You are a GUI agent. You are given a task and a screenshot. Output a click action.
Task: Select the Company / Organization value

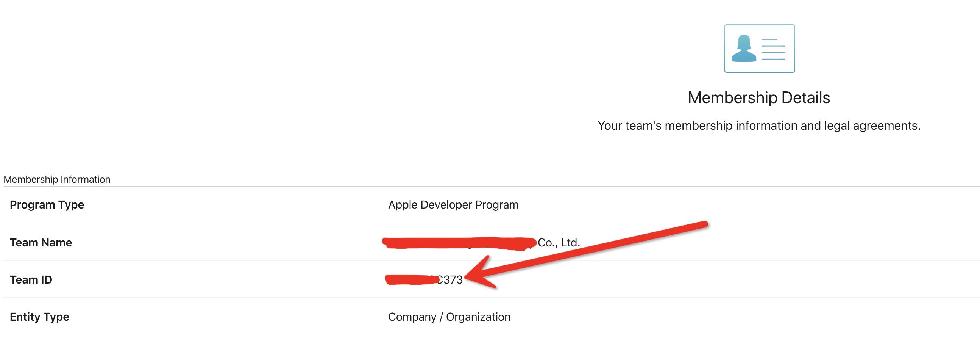click(449, 317)
